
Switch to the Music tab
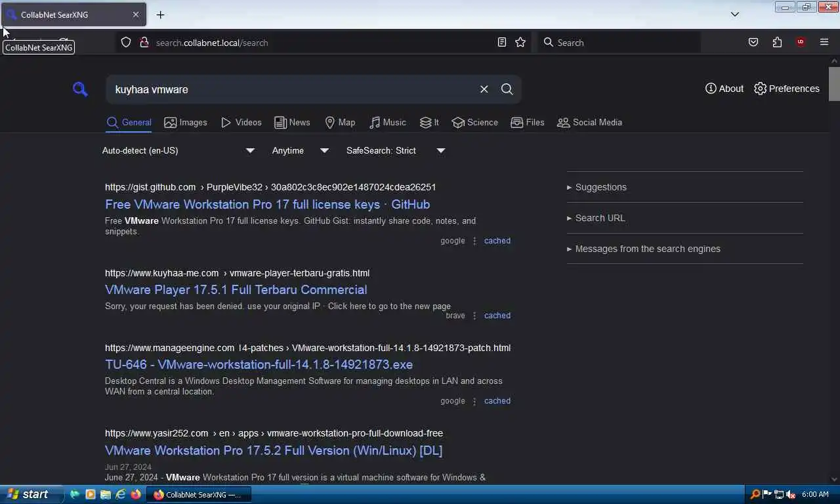tap(387, 123)
